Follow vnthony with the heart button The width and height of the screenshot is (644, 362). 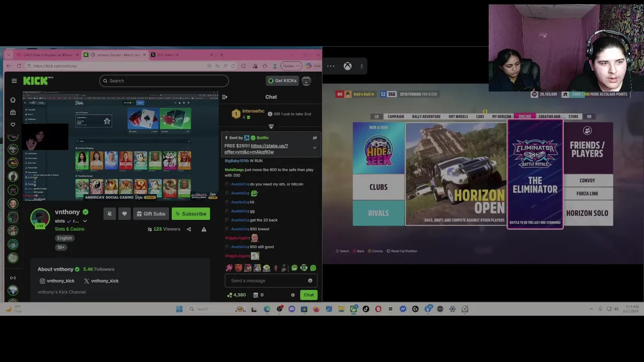[124, 214]
